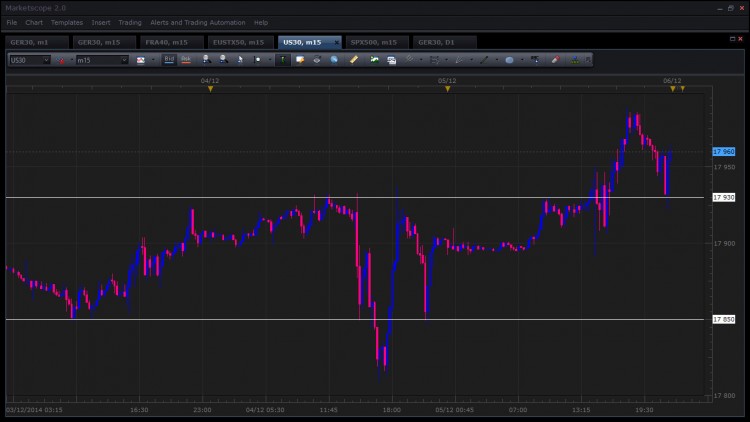Select the trend line drawing tool
750x422 pixels.
(484, 60)
